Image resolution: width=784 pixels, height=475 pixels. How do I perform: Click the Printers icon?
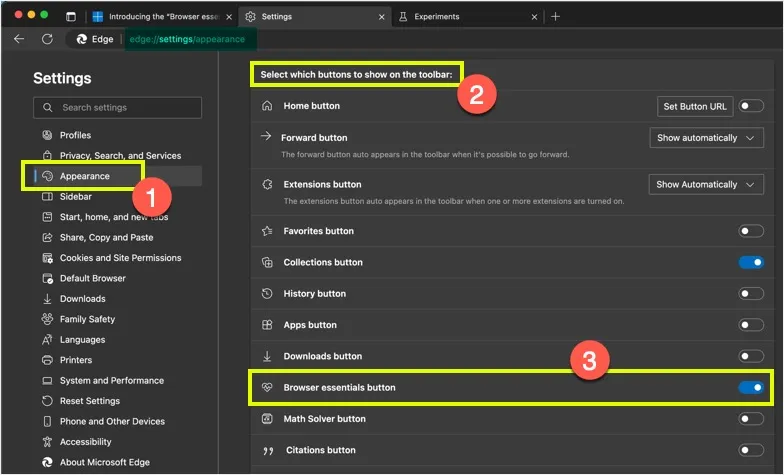pos(47,360)
